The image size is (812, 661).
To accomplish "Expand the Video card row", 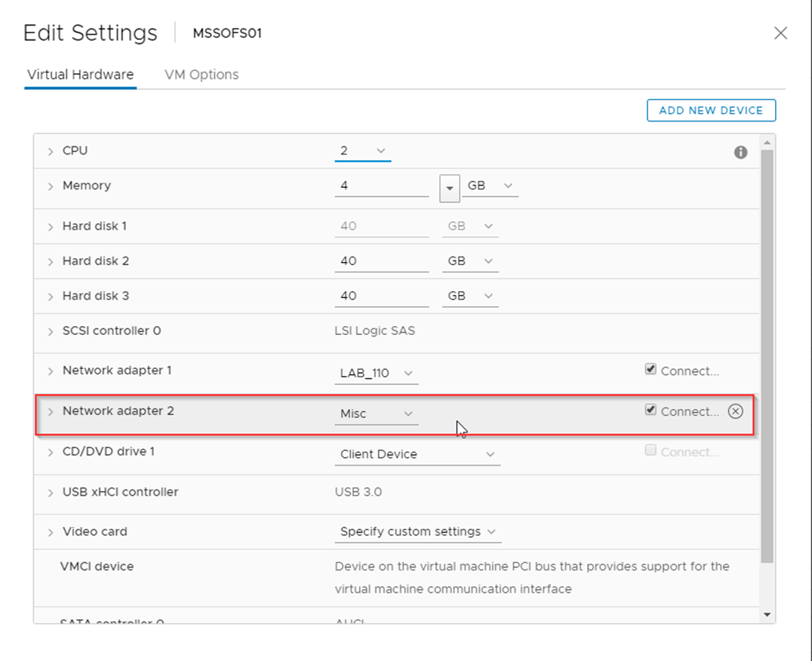I will [51, 533].
